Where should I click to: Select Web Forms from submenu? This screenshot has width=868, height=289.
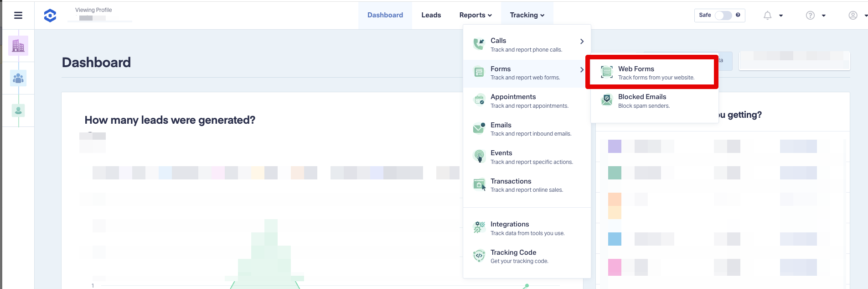click(652, 73)
